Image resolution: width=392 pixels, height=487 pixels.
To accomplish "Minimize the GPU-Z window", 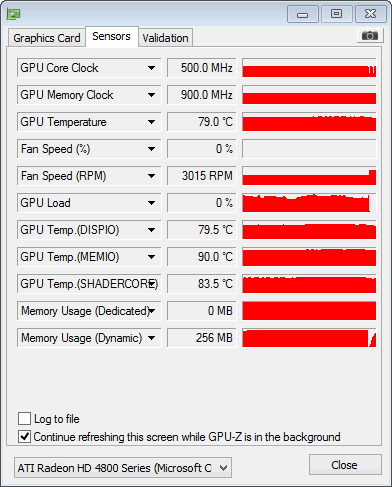I will click(x=303, y=14).
